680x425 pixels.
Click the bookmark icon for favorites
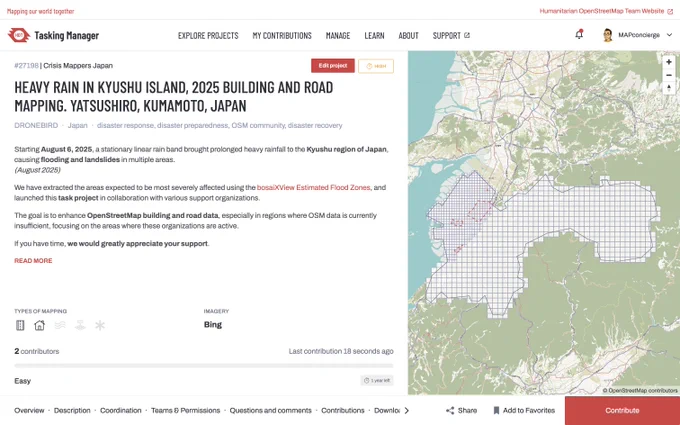pyautogui.click(x=497, y=410)
